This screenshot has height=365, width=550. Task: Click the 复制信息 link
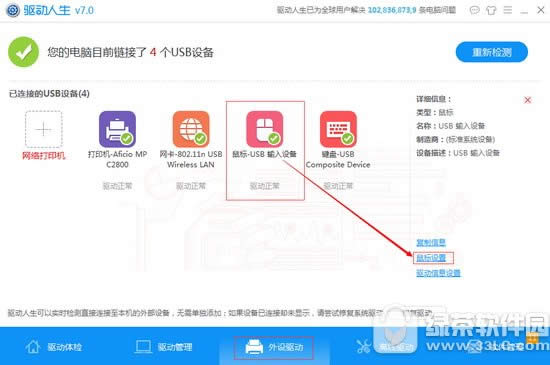431,242
